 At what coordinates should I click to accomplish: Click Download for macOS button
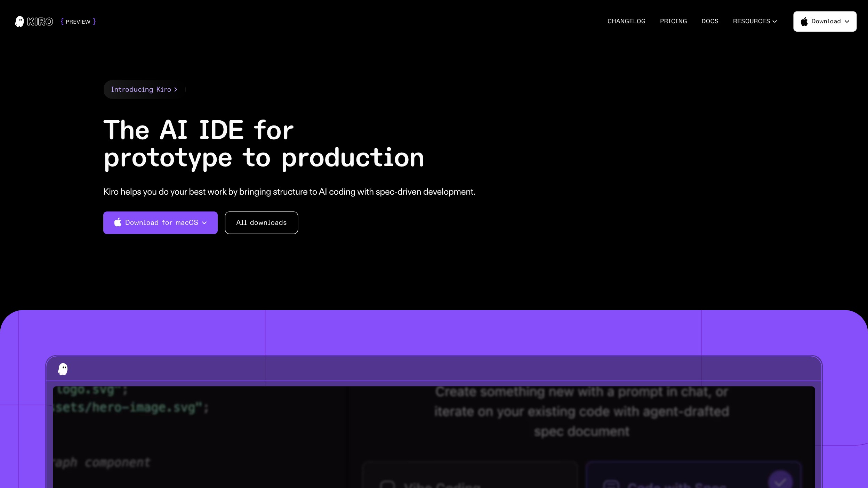pos(161,223)
